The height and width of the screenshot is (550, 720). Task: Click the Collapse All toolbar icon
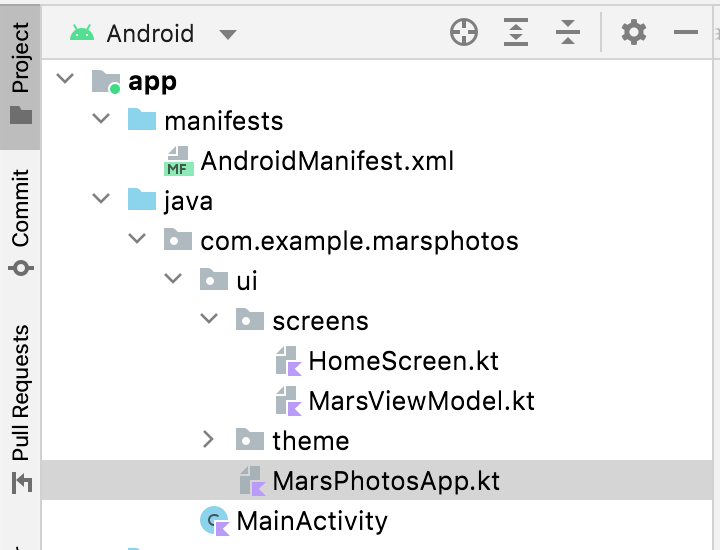(x=568, y=33)
